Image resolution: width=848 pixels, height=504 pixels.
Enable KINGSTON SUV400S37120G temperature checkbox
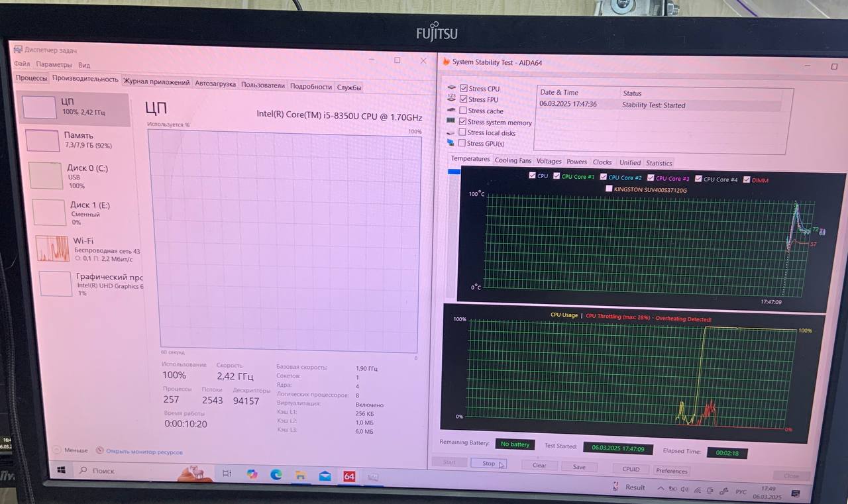[609, 189]
